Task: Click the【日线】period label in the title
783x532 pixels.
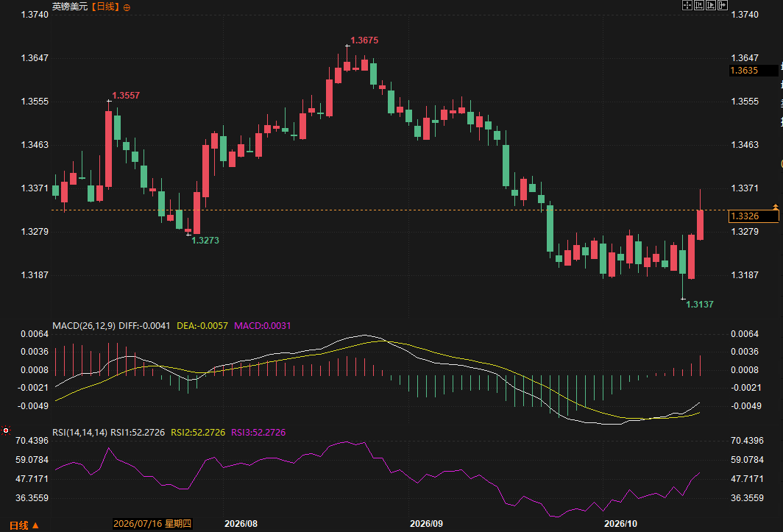Action: coord(105,7)
